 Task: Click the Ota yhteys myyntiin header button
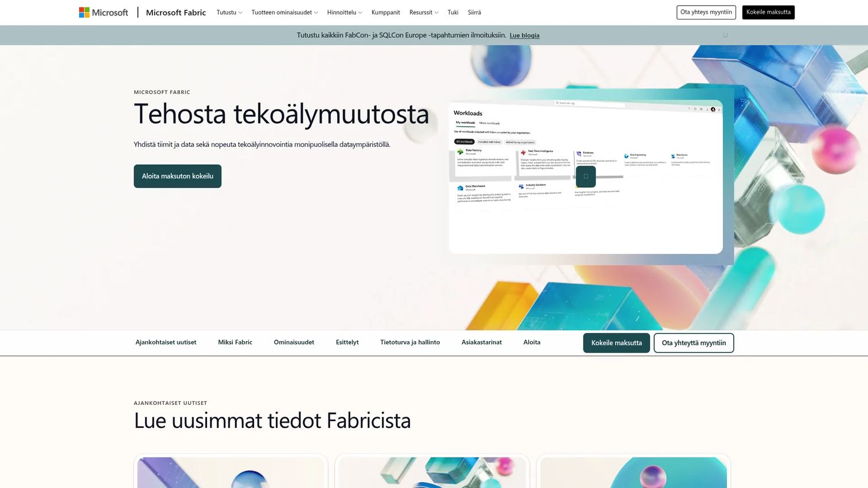click(x=706, y=12)
